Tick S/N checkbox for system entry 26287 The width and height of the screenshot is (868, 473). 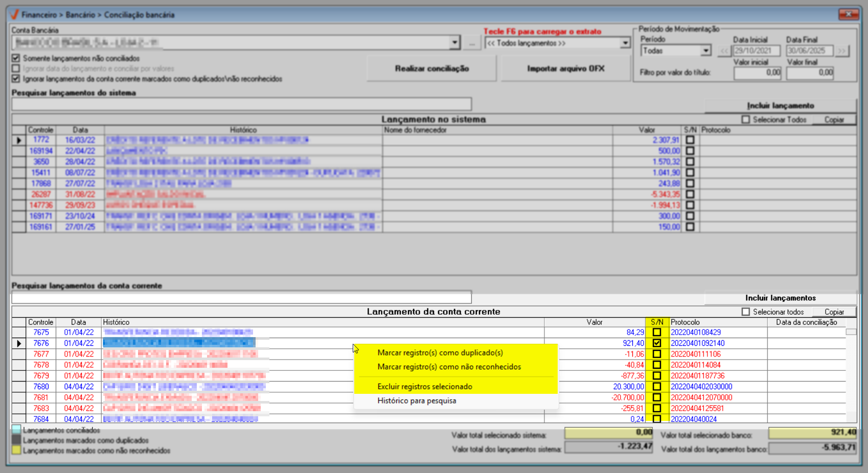coord(690,194)
